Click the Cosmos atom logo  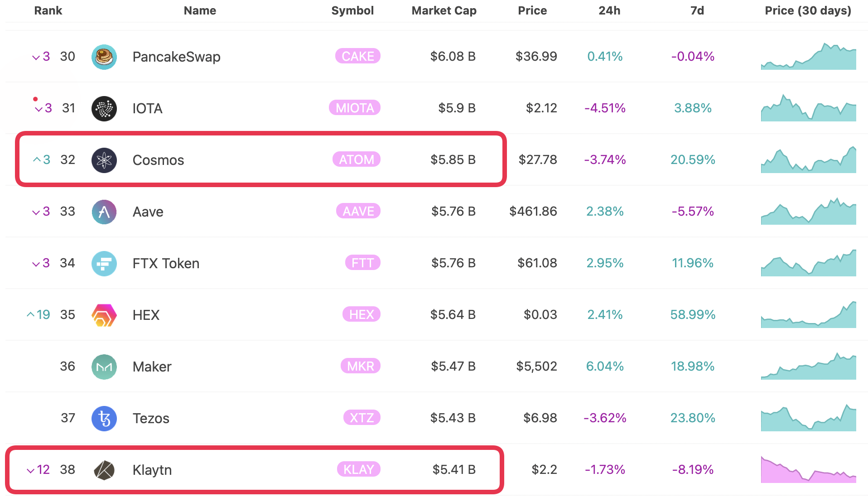104,160
